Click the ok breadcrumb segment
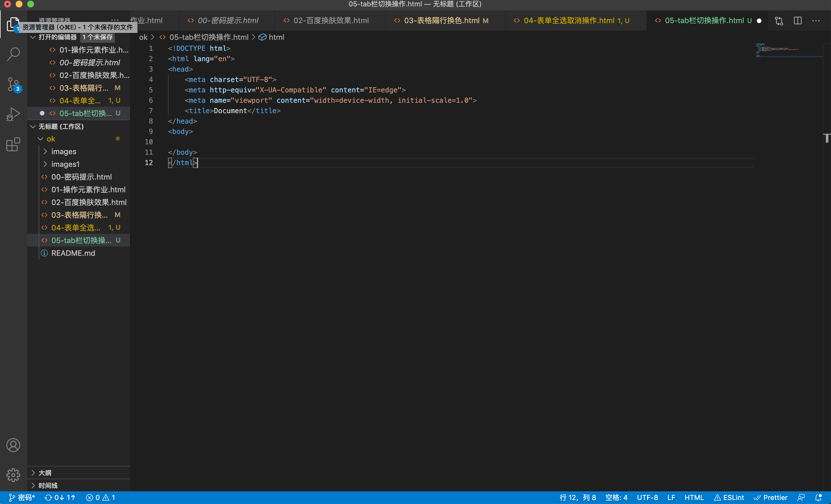Viewport: 831px width, 504px height. (x=143, y=37)
